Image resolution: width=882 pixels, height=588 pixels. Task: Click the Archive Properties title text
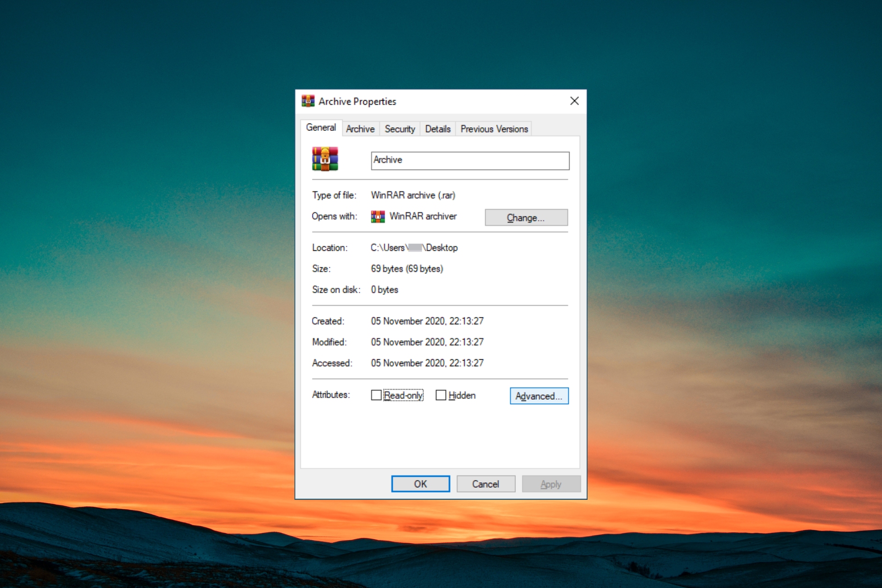pos(357,102)
